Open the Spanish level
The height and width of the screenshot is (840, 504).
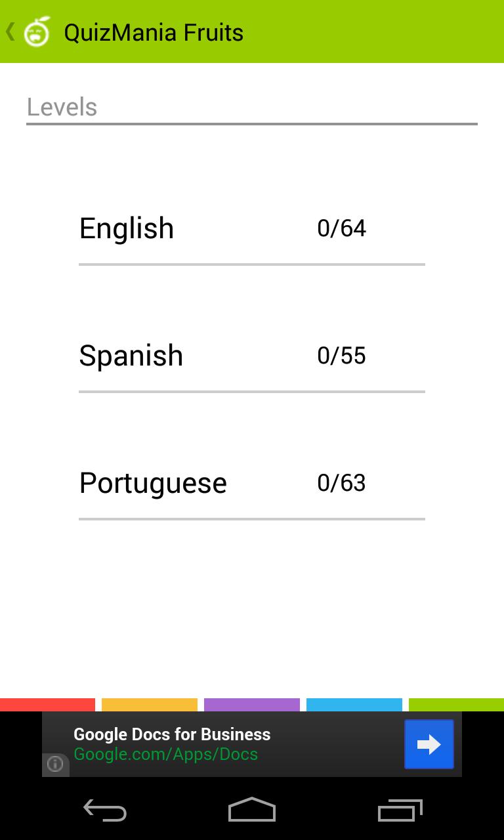click(x=131, y=356)
